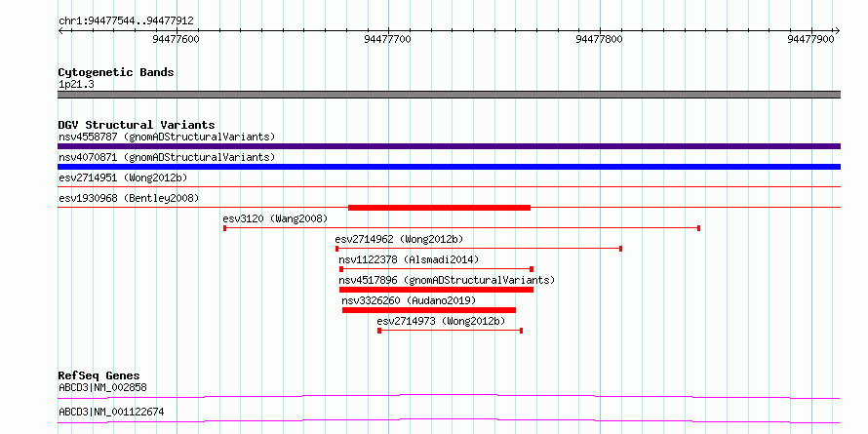Click the ABCD3|NM_002858 label

pos(102,387)
